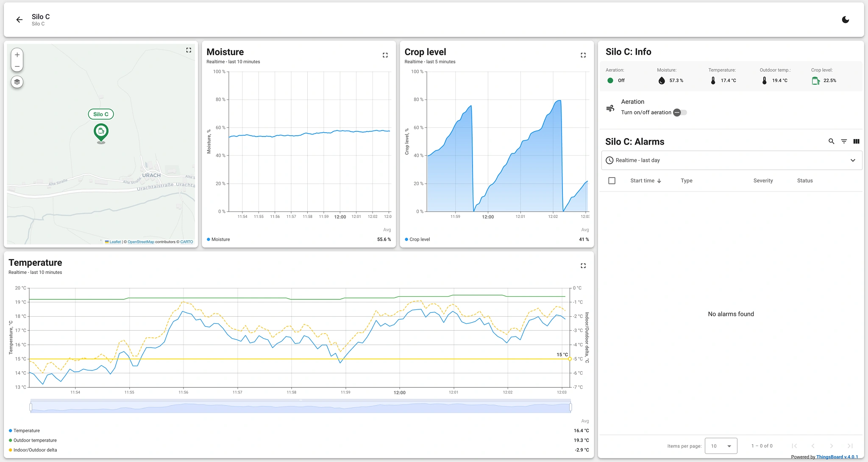Toggle dark mode with the moon icon
The image size is (868, 462).
[x=845, y=19]
